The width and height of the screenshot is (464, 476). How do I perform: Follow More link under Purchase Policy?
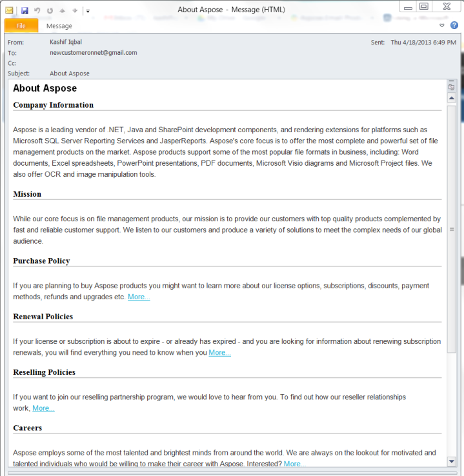139,297
